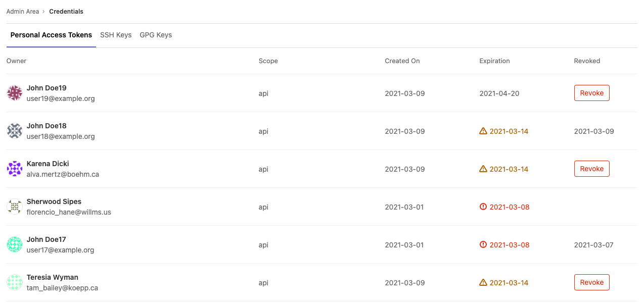
Task: Click the warning triangle beside John Doe18's expiration
Action: 482,131
